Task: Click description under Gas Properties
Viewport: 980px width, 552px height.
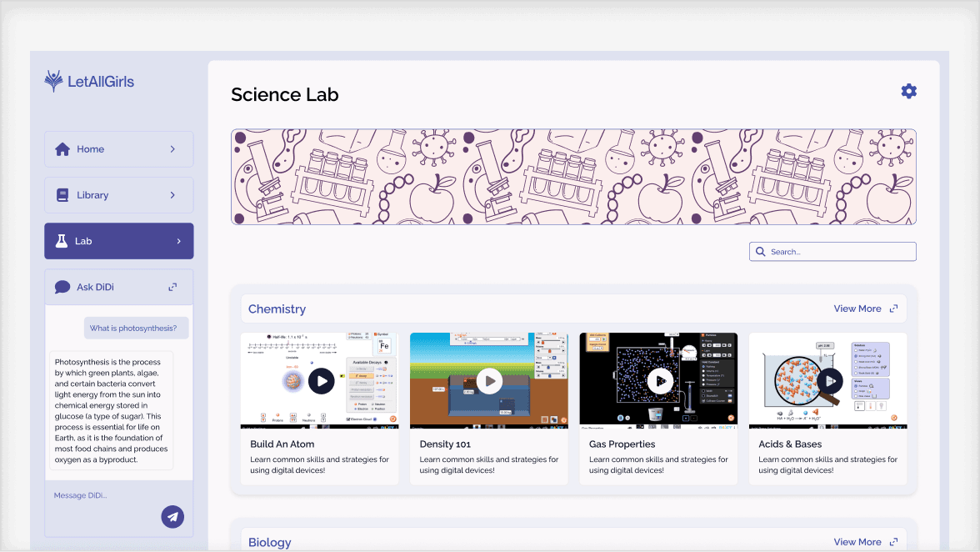Action: (658, 464)
